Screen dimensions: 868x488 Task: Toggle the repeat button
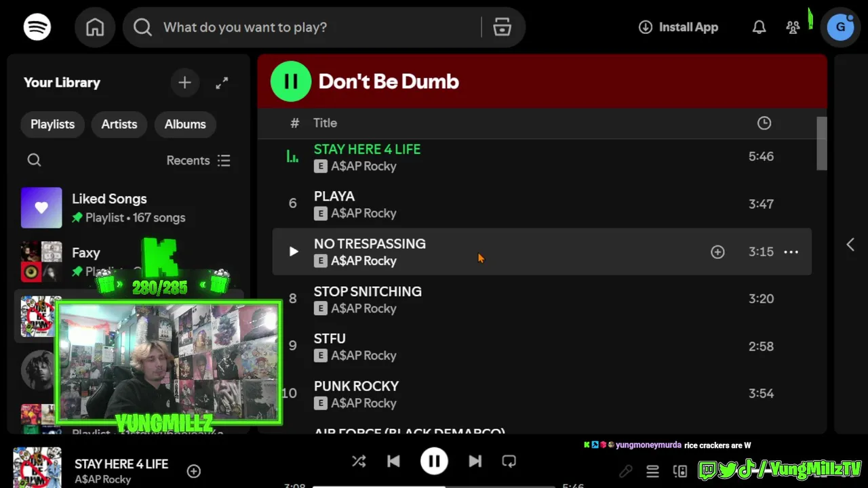(509, 462)
